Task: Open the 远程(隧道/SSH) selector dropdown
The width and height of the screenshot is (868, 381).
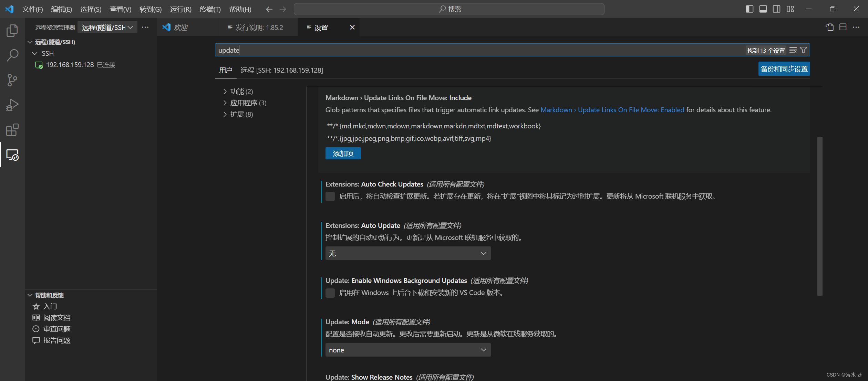Action: [x=107, y=27]
